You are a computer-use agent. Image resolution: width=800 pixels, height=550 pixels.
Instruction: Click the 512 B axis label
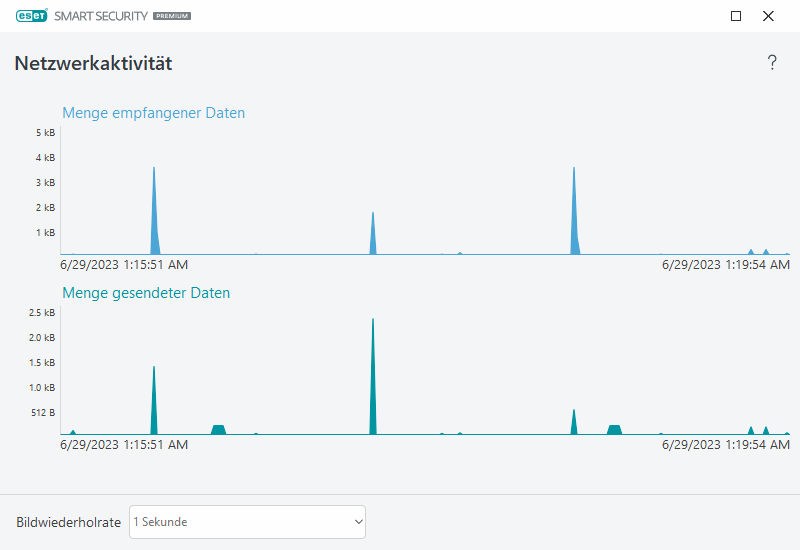coord(42,412)
